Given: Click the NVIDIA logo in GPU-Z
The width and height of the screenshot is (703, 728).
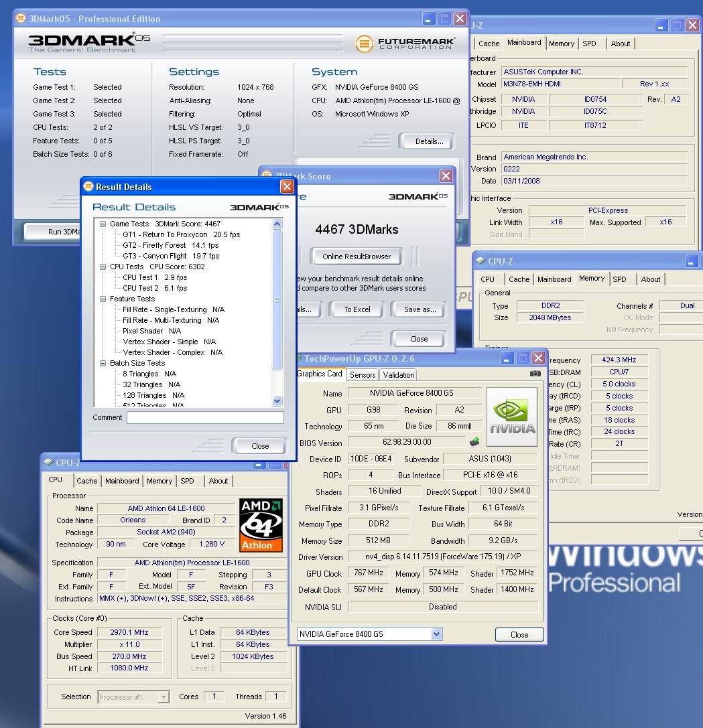Looking at the screenshot, I should click(x=511, y=417).
